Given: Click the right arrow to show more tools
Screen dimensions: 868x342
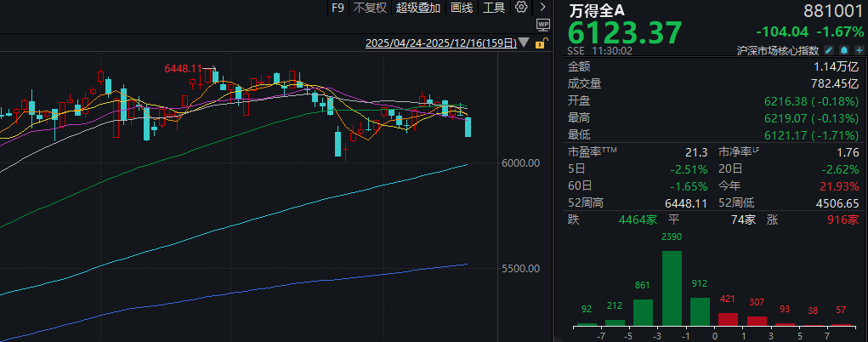Looking at the screenshot, I should coord(541,8).
